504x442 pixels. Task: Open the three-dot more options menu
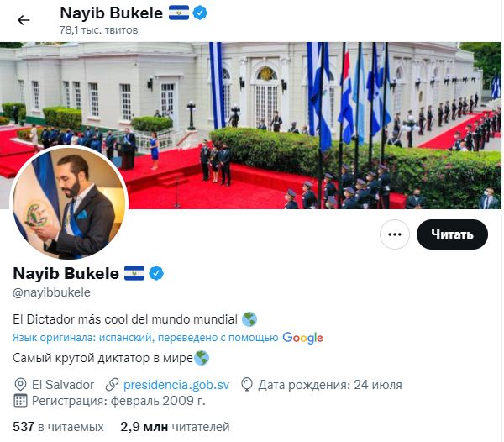click(x=395, y=234)
